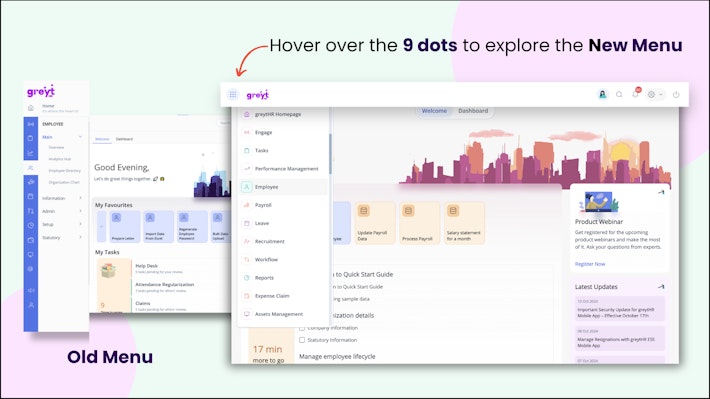The height and width of the screenshot is (399, 710).
Task: Select Analytics Hub in old menu
Action: pos(60,159)
